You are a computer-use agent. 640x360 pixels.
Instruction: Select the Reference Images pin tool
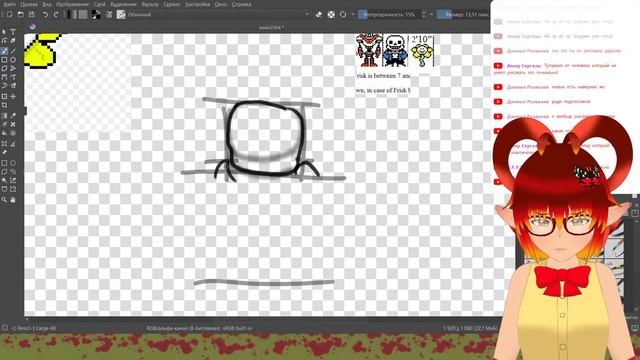(4, 152)
